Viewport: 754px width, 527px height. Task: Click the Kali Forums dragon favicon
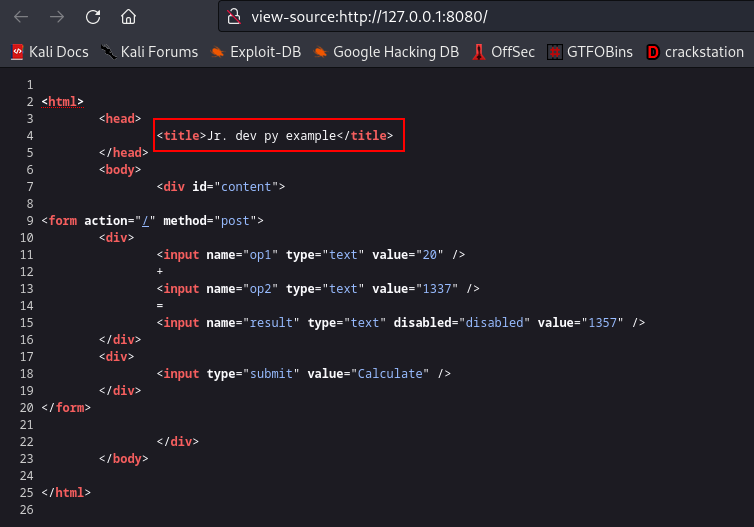(108, 52)
